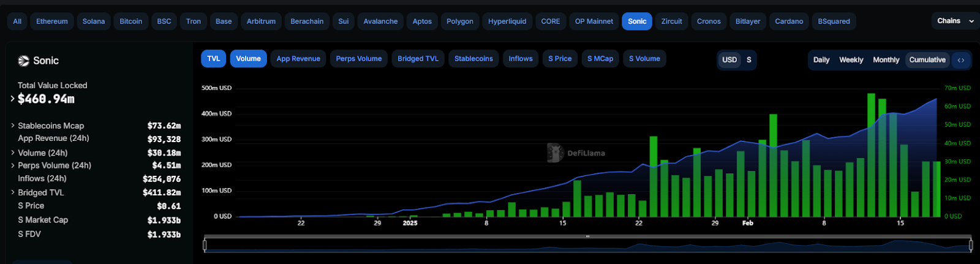Select the Cumulative interval

[927, 60]
